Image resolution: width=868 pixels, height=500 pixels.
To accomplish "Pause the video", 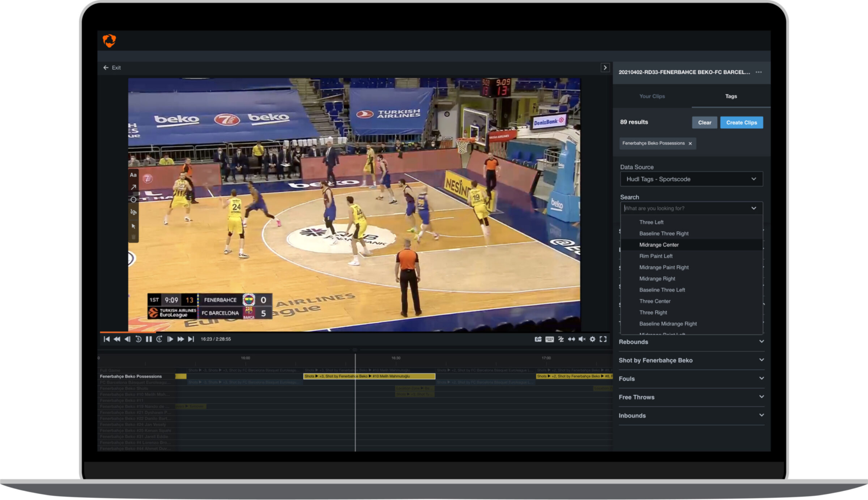I will pos(149,339).
